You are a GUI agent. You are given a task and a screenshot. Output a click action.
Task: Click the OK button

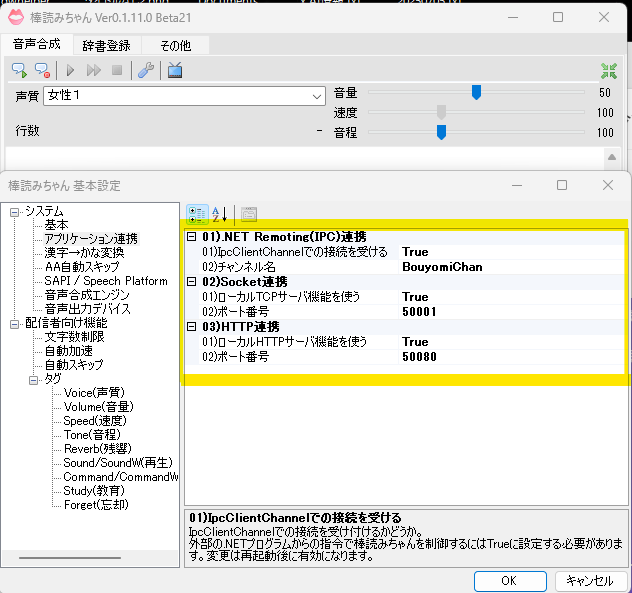click(x=508, y=580)
